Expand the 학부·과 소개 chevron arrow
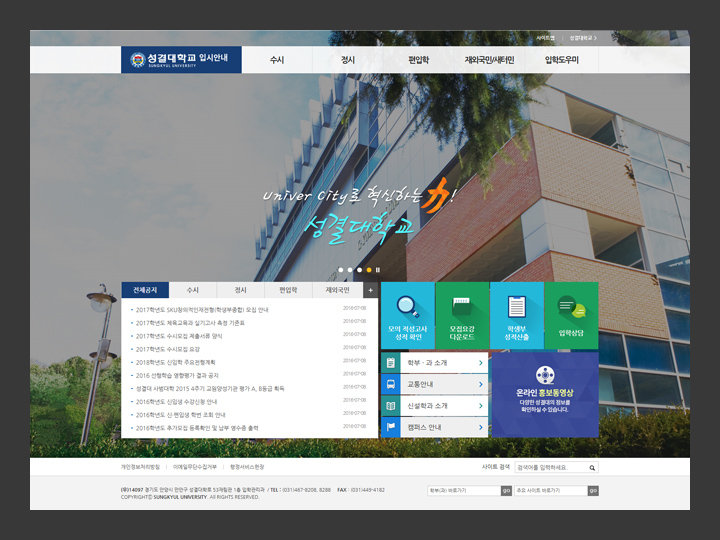Screen dimensions: 720x540 [481, 363]
